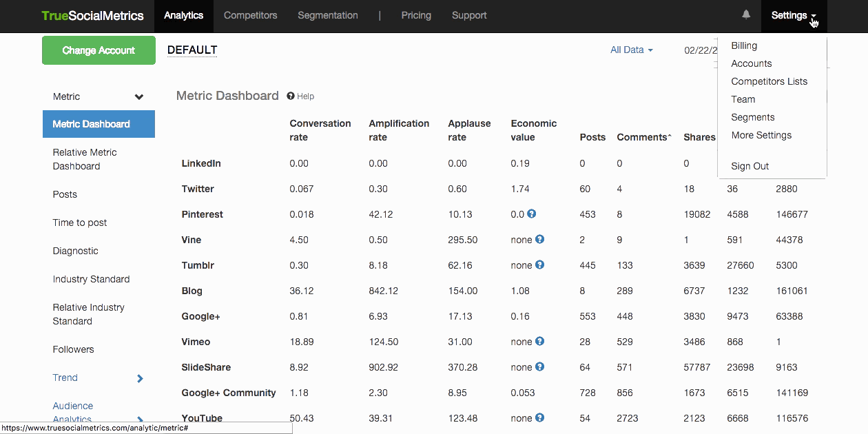Click the question icon in YouTube row
868x434 pixels.
pos(539,418)
